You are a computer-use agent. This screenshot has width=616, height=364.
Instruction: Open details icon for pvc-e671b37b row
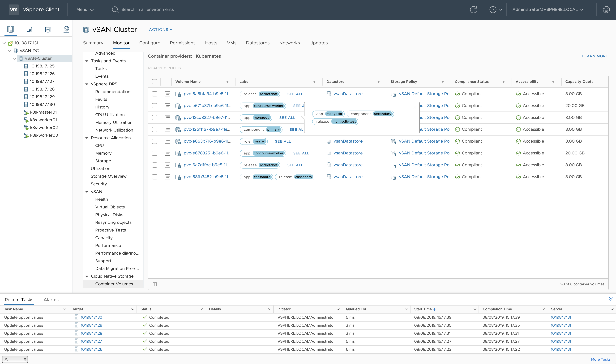[x=167, y=106]
